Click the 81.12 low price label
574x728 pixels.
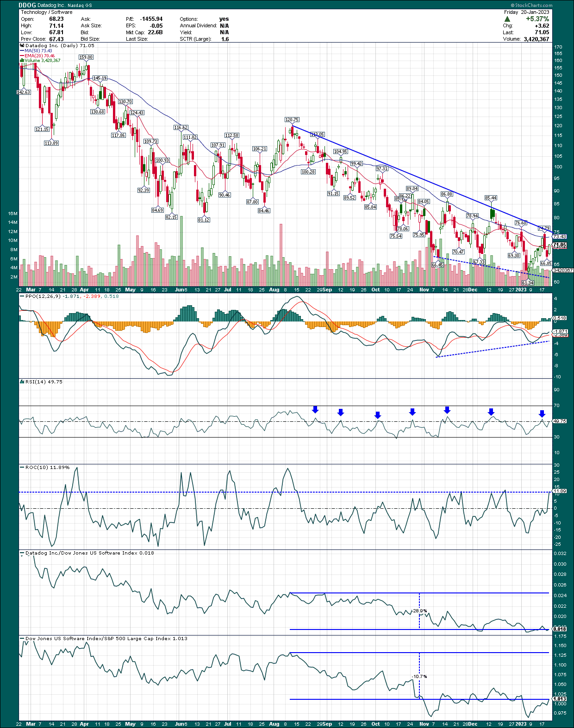tap(204, 220)
